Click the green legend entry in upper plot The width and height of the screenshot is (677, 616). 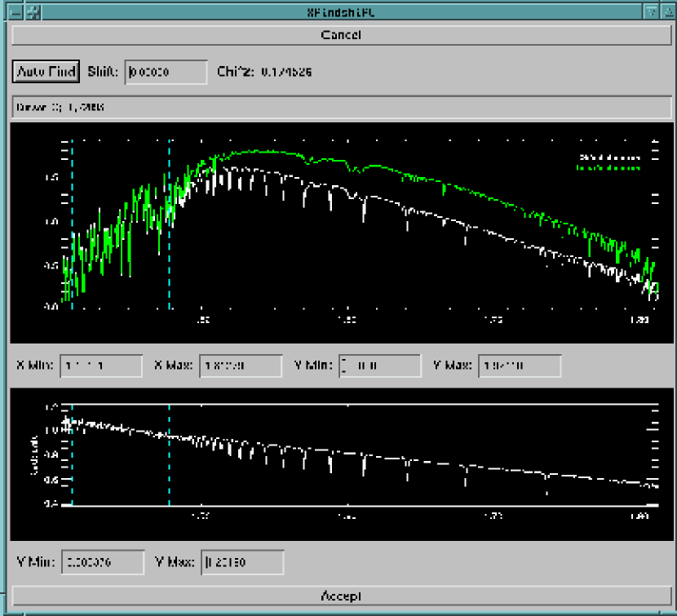point(608,167)
